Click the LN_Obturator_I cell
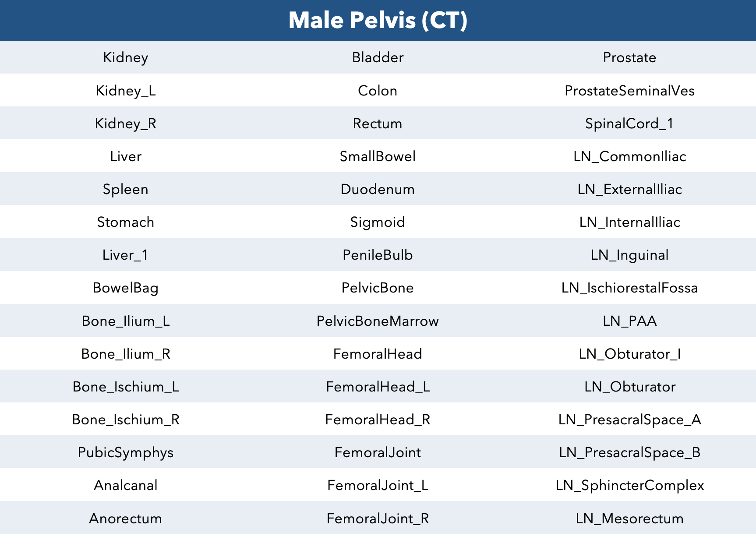756x536 pixels. tap(630, 354)
